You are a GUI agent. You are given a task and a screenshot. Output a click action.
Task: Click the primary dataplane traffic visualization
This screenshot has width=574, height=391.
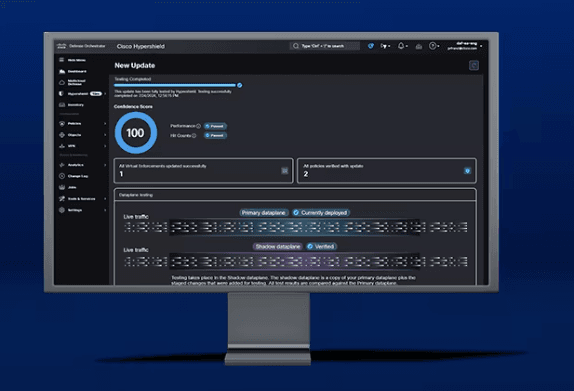tap(296, 227)
